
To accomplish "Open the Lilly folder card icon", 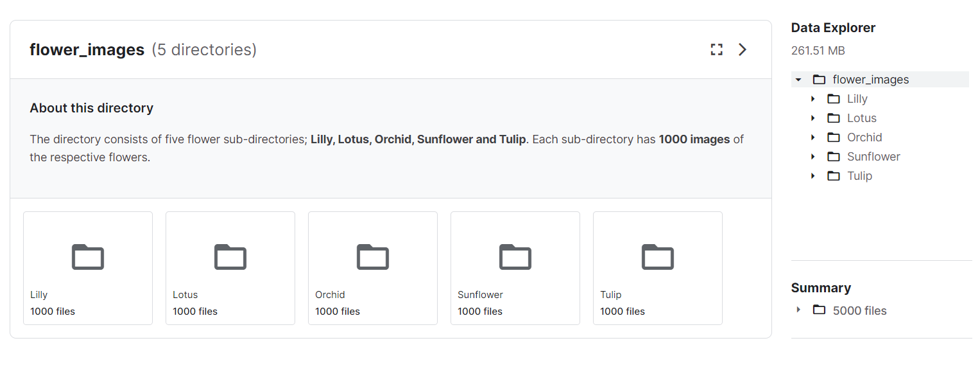I will pos(88,257).
